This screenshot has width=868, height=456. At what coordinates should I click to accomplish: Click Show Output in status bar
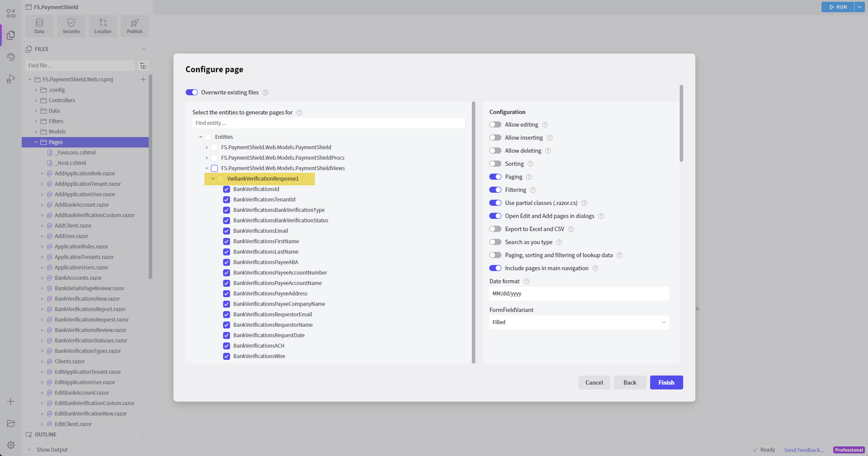[52, 450]
